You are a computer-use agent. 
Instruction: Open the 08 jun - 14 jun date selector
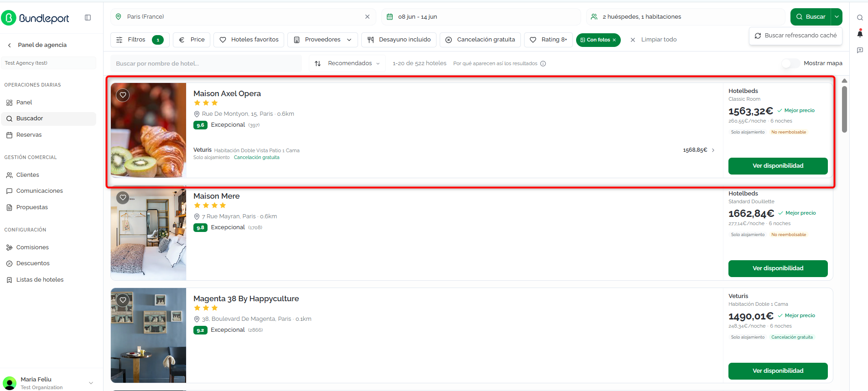[x=481, y=17]
